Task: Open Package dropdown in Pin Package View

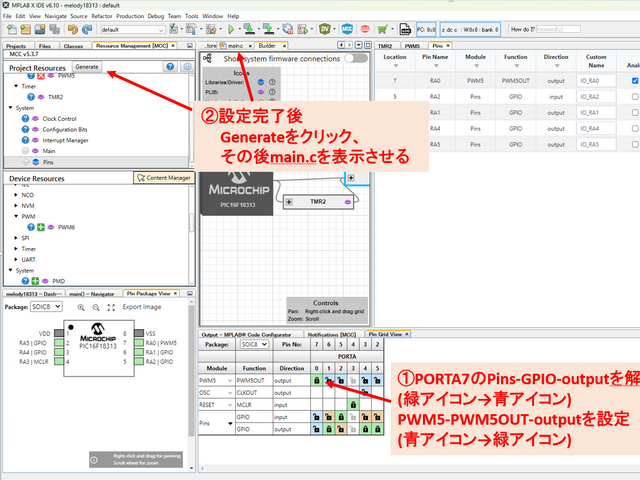Action: [47, 307]
